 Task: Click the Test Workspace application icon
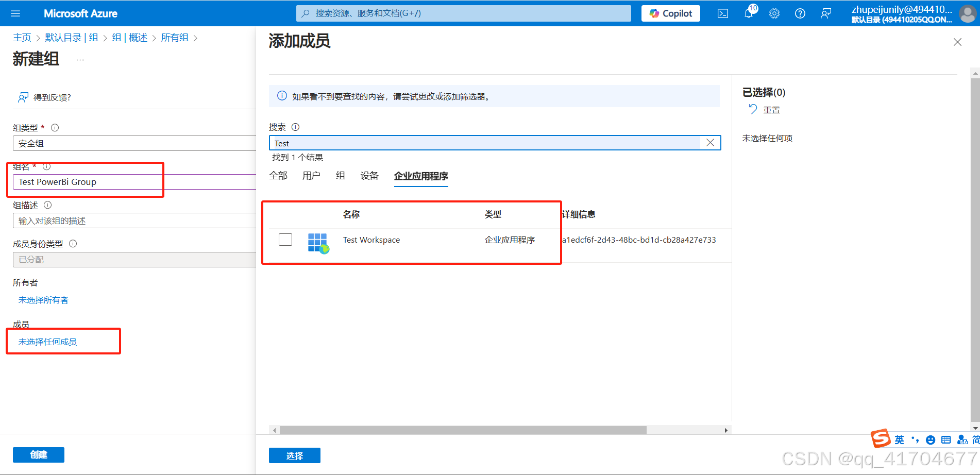pyautogui.click(x=317, y=243)
